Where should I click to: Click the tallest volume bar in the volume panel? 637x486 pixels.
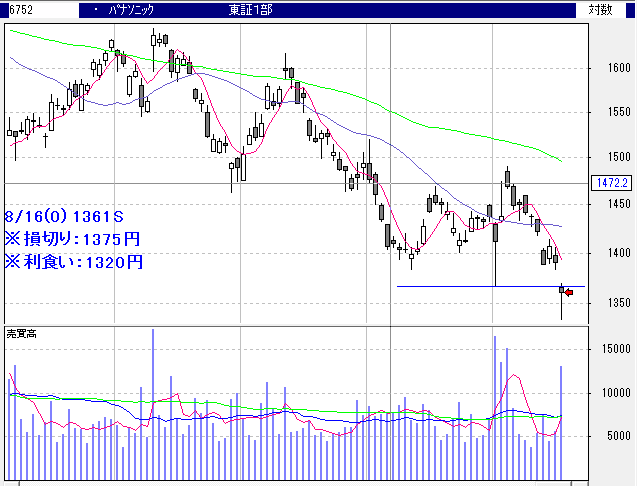[153, 400]
